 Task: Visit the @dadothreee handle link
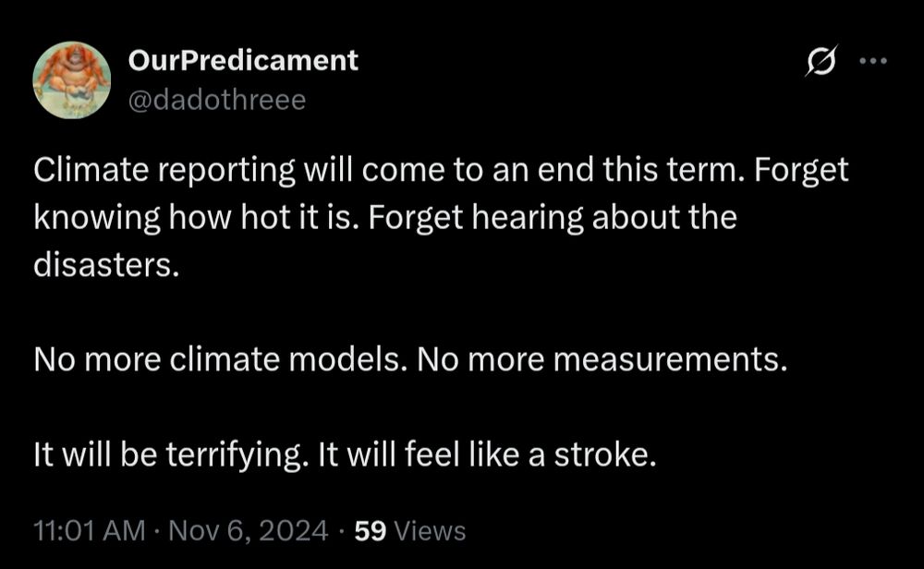click(217, 100)
